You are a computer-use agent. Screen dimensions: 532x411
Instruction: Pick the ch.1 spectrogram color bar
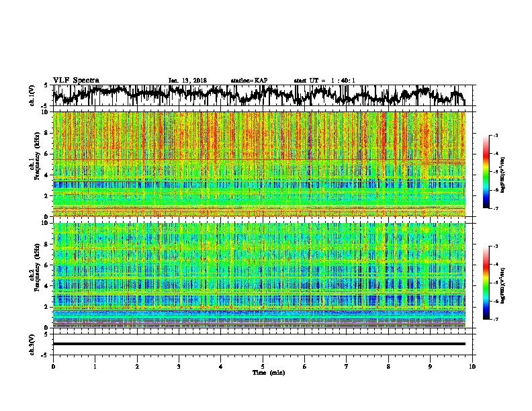[x=486, y=172]
